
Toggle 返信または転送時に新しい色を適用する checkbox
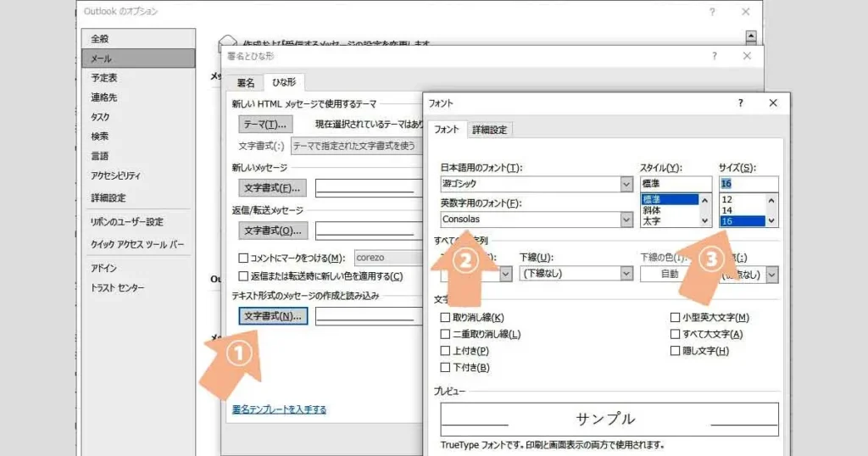coord(243,276)
